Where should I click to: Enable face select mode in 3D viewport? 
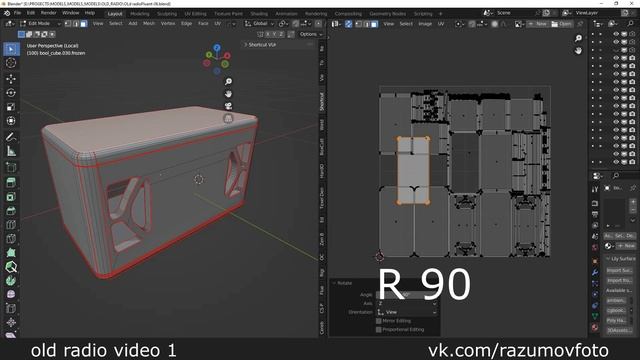83,24
